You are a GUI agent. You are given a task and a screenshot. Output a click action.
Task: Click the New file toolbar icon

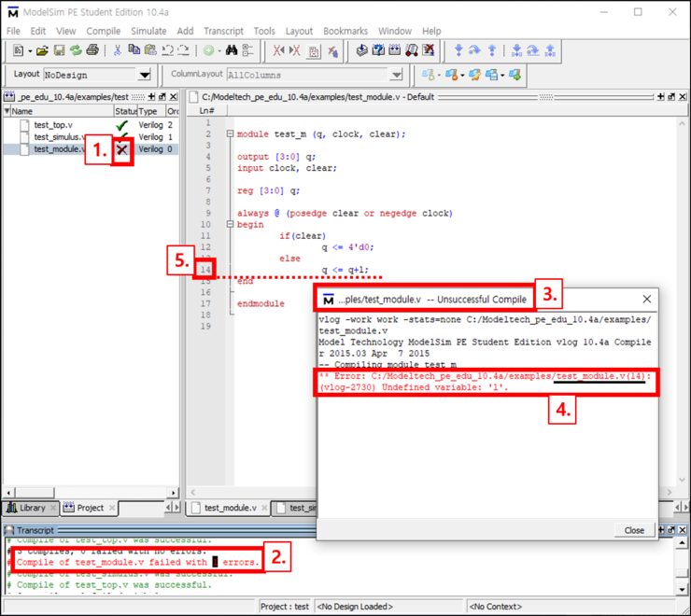pyautogui.click(x=18, y=50)
